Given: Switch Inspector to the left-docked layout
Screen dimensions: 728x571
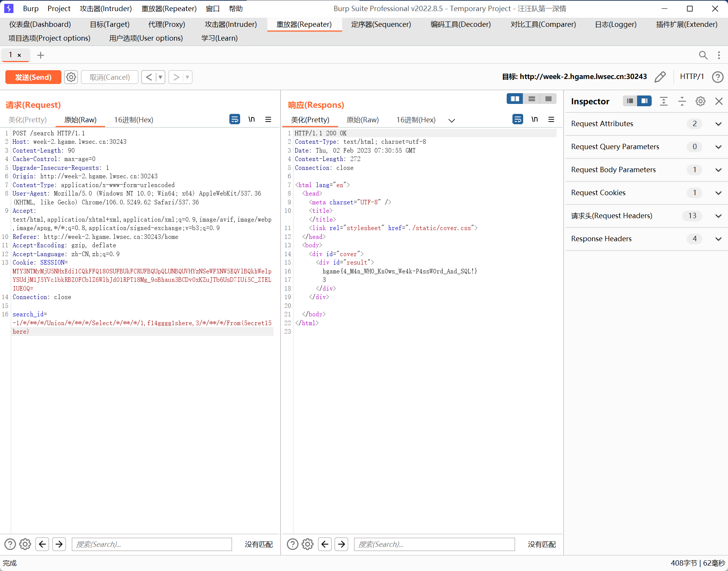Looking at the screenshot, I should click(630, 101).
